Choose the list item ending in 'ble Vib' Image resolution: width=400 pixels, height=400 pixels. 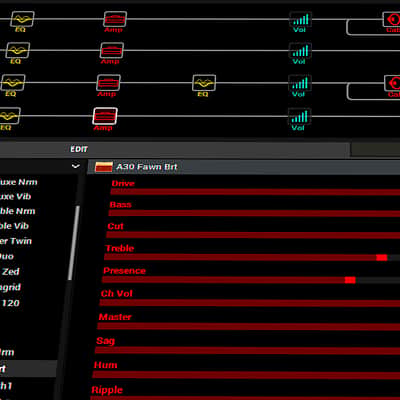coord(14,226)
